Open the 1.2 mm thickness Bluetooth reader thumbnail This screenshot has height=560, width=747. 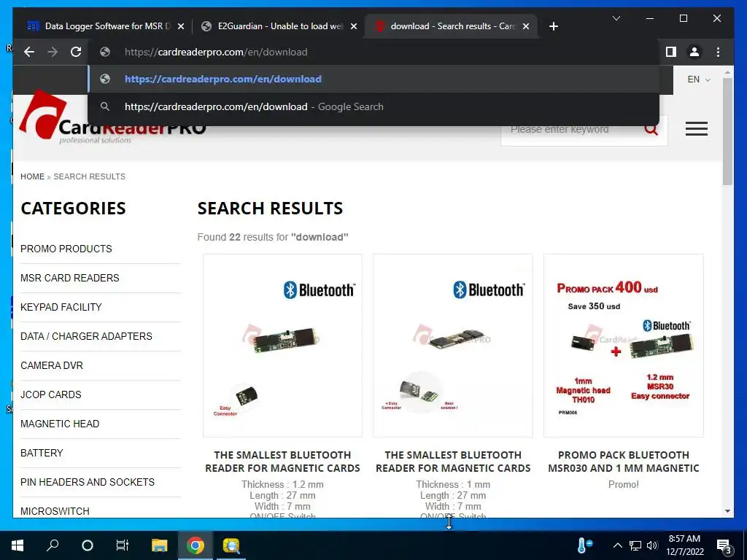pyautogui.click(x=282, y=346)
